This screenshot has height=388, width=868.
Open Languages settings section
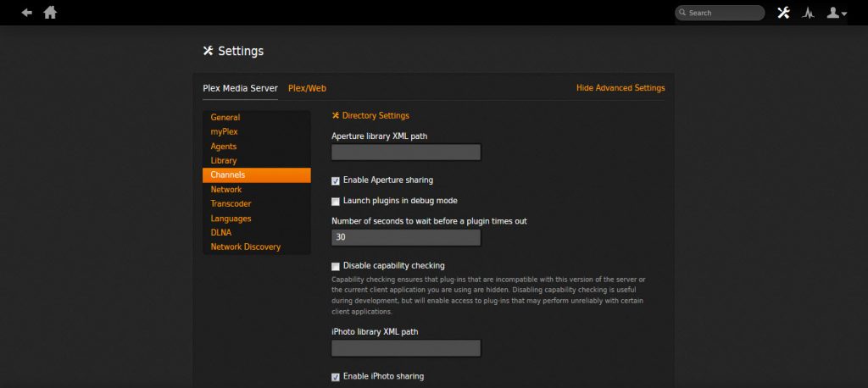[256, 218]
